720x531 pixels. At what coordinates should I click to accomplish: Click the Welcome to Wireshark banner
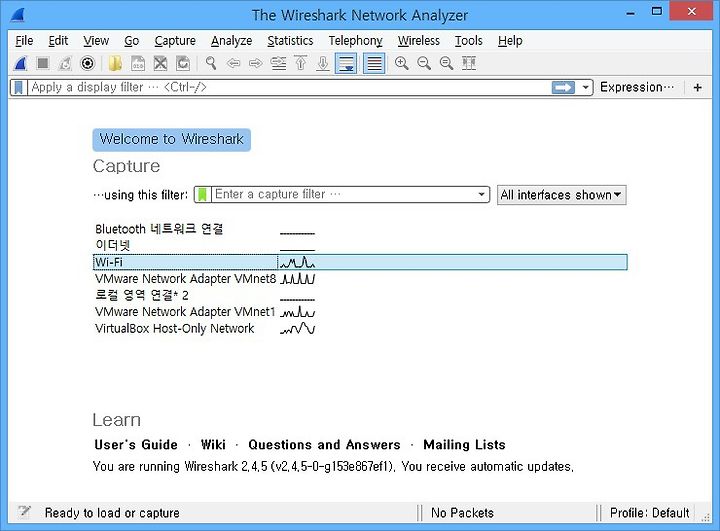click(x=172, y=139)
